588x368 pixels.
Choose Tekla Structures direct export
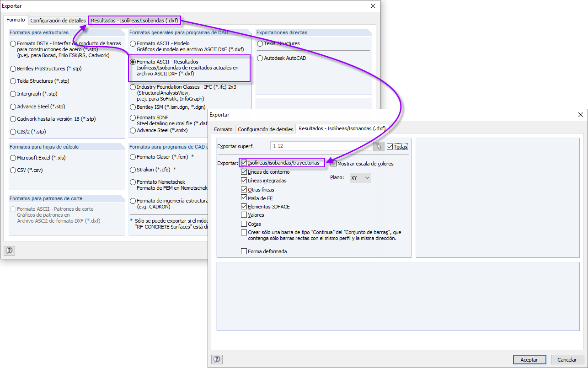click(x=260, y=43)
